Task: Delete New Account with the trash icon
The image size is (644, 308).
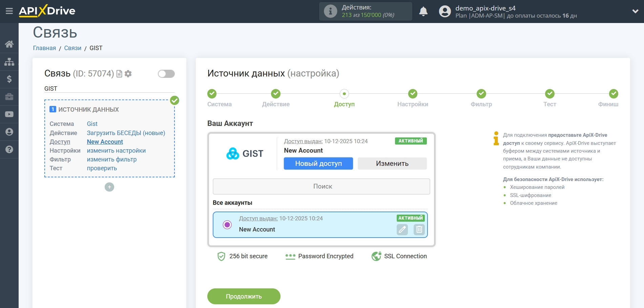Action: [x=419, y=229]
